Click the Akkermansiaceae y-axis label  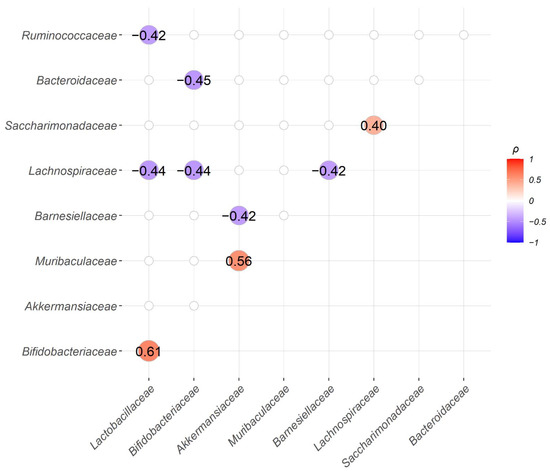71,306
